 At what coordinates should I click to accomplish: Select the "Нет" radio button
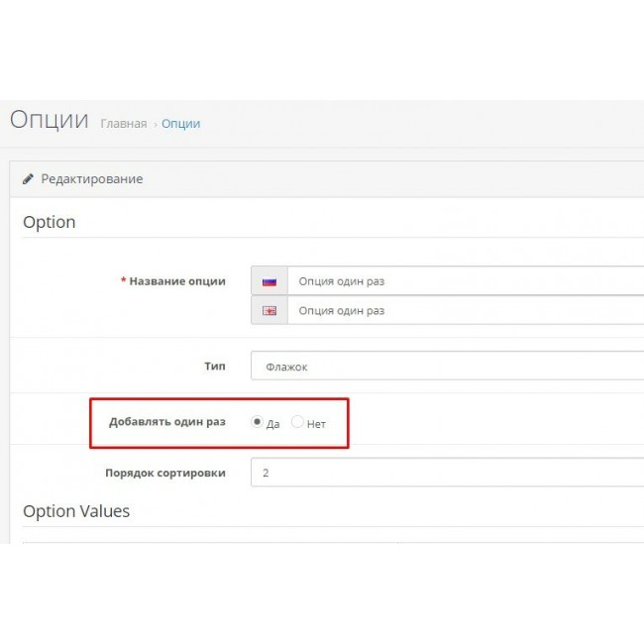point(297,422)
